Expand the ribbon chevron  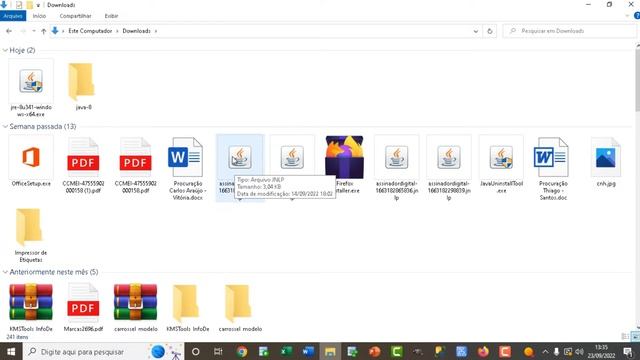click(627, 16)
